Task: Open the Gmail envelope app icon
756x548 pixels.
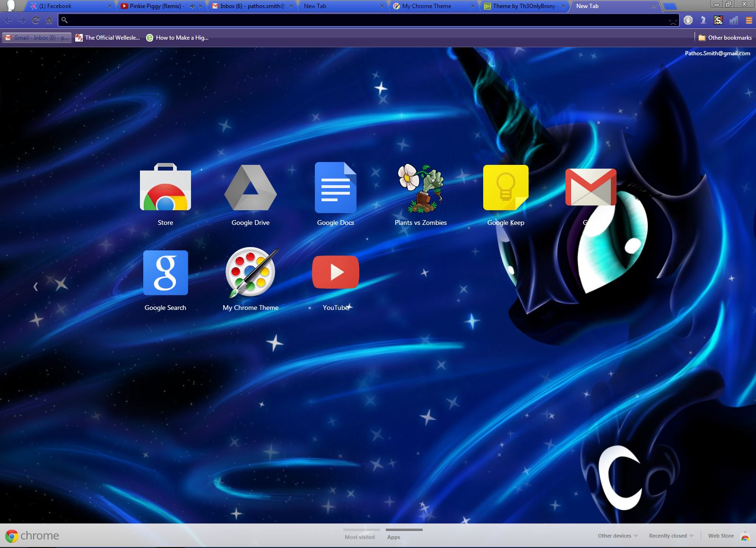Action: (x=591, y=187)
